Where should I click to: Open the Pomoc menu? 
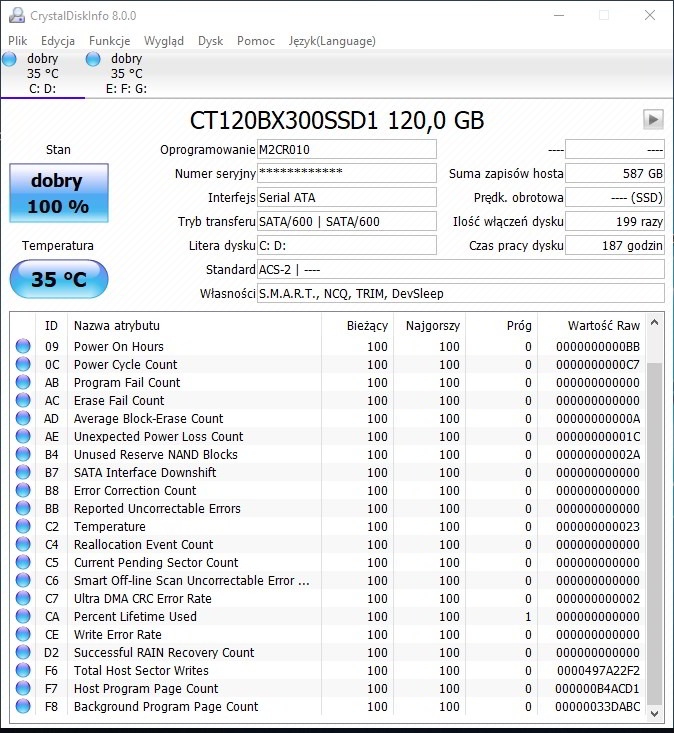(256, 41)
